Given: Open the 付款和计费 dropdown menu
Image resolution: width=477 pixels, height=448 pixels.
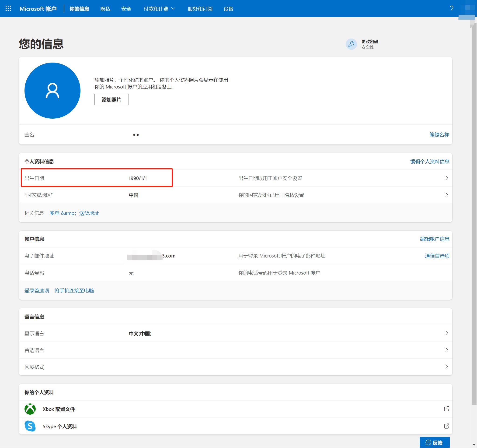Looking at the screenshot, I should 159,9.
